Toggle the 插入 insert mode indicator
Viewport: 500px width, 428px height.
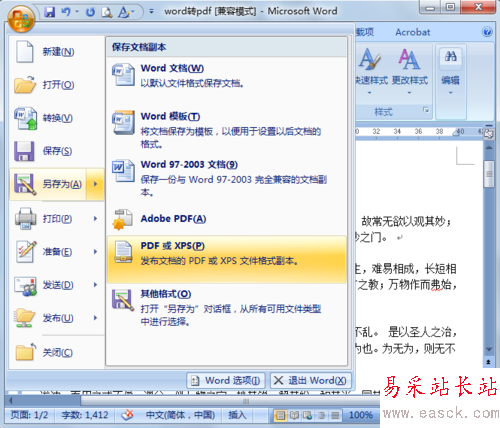237,415
